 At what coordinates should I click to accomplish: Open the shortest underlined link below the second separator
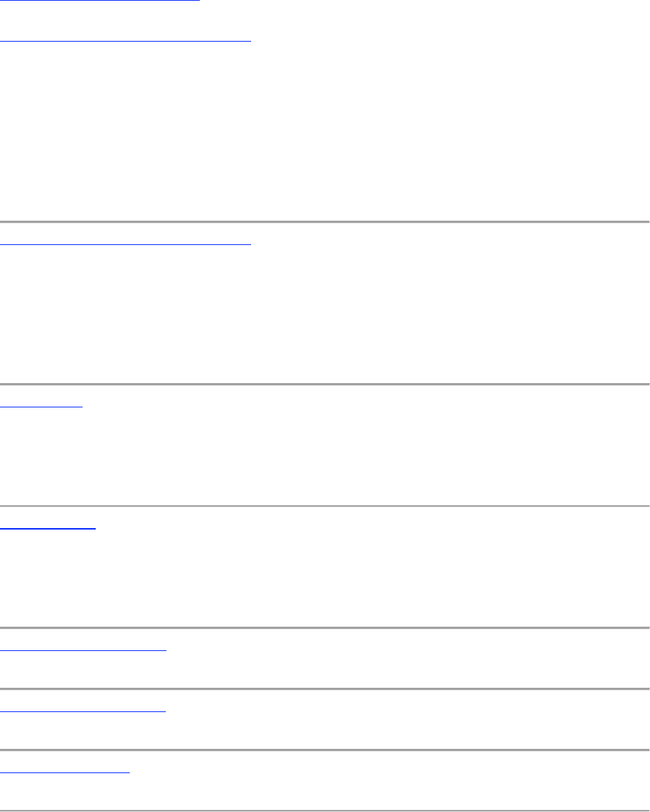[x=42, y=407]
